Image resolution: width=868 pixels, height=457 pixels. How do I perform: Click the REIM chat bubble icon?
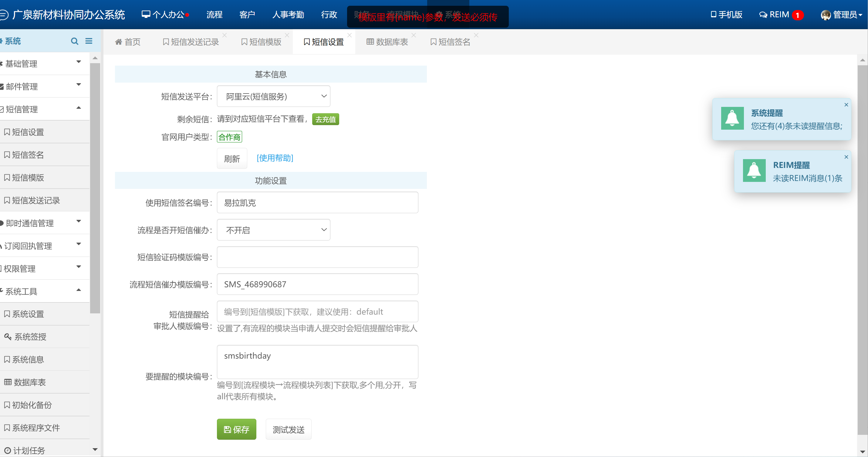(763, 15)
